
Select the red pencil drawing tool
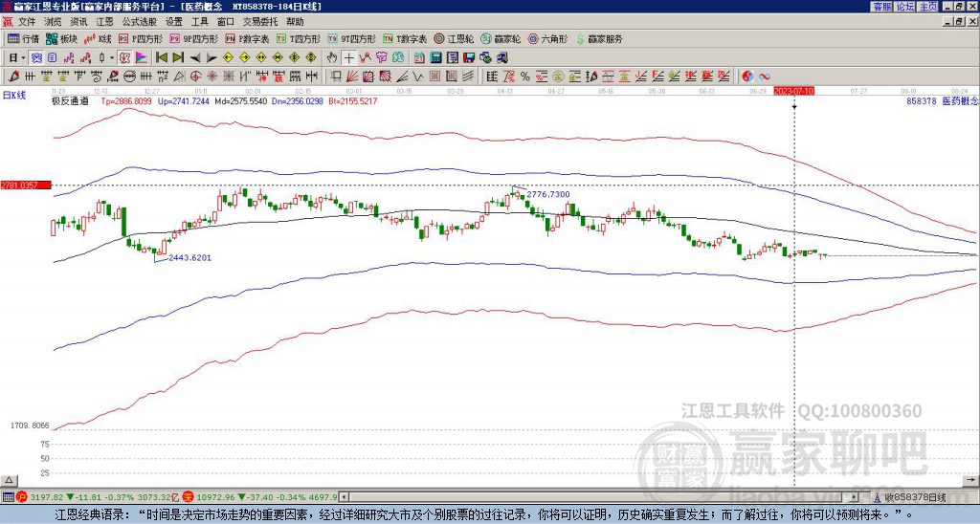click(x=12, y=76)
